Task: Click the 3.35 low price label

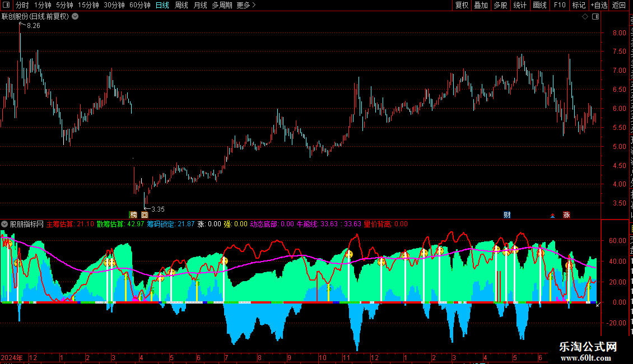Action: [x=158, y=209]
